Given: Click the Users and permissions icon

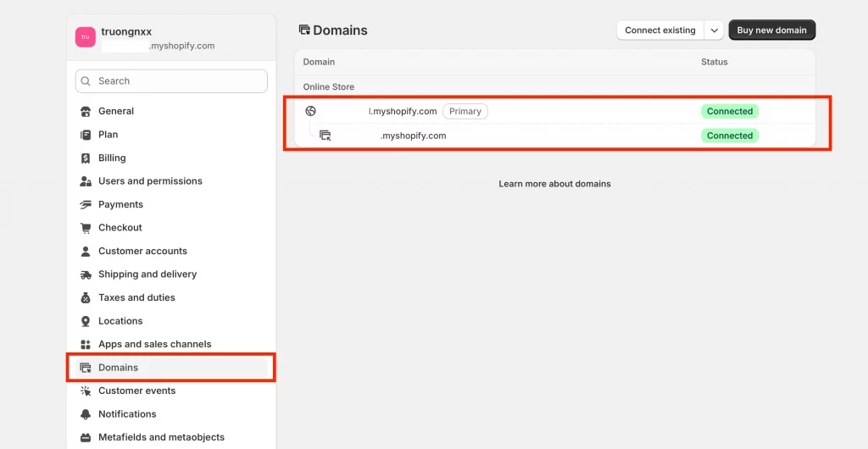Looking at the screenshot, I should (x=86, y=181).
